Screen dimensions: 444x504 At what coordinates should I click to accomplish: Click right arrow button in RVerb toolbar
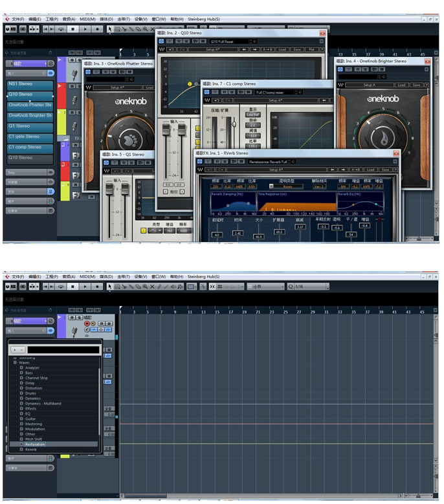click(x=343, y=170)
